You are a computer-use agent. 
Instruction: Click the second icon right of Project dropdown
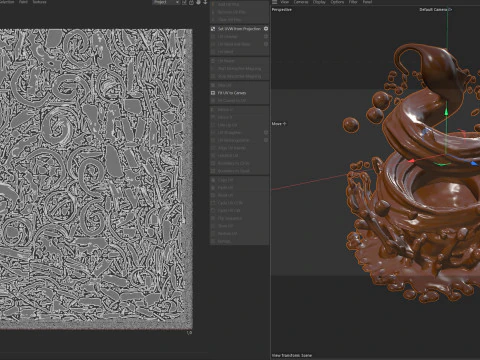point(191,2)
